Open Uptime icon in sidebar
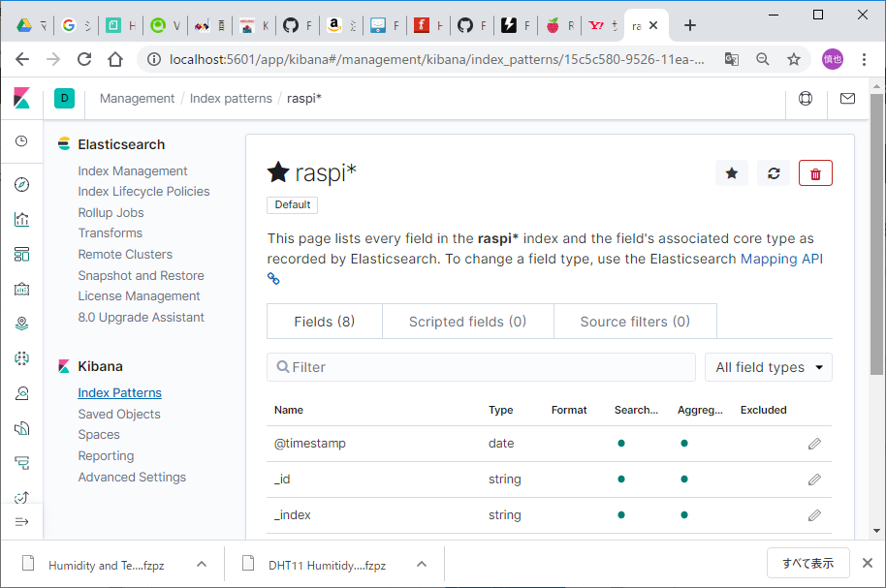Viewport: 886px width, 588px height. coord(21,497)
